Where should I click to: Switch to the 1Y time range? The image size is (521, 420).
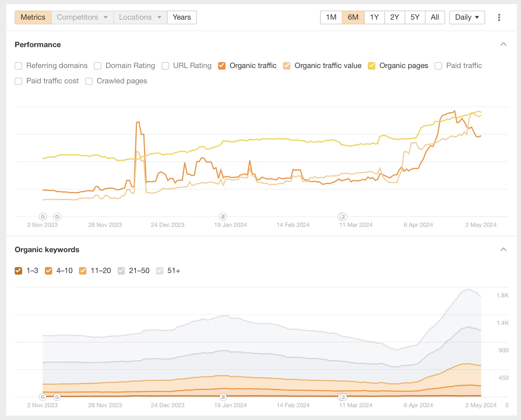374,17
